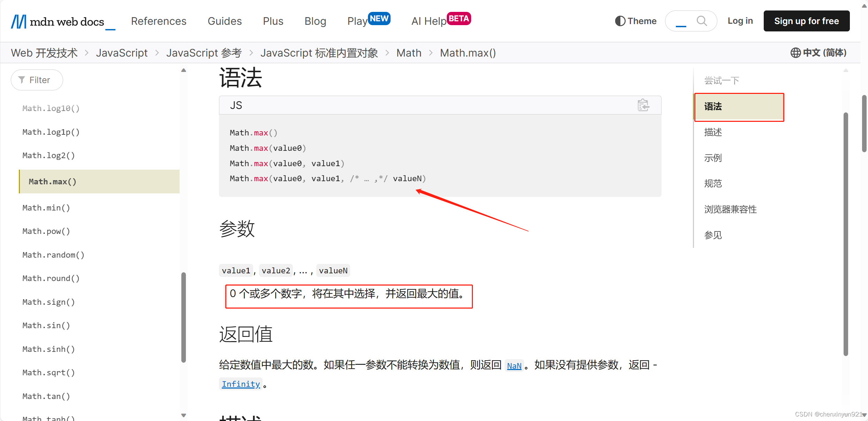Click the valueN parameter code

click(x=333, y=271)
